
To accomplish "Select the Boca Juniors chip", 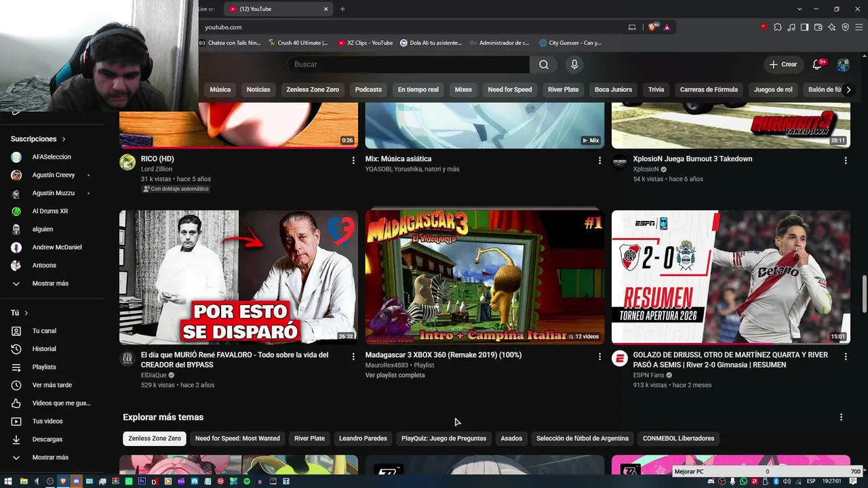I will click(613, 89).
